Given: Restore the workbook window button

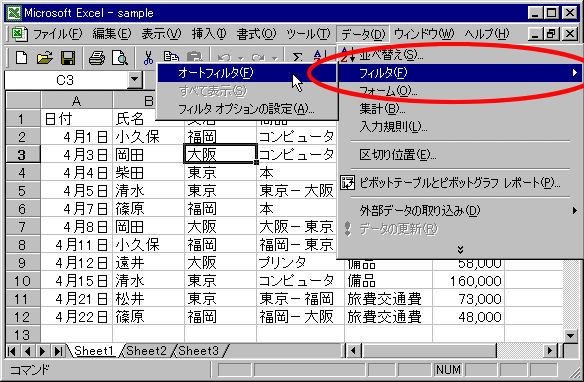Looking at the screenshot, I should (552, 34).
